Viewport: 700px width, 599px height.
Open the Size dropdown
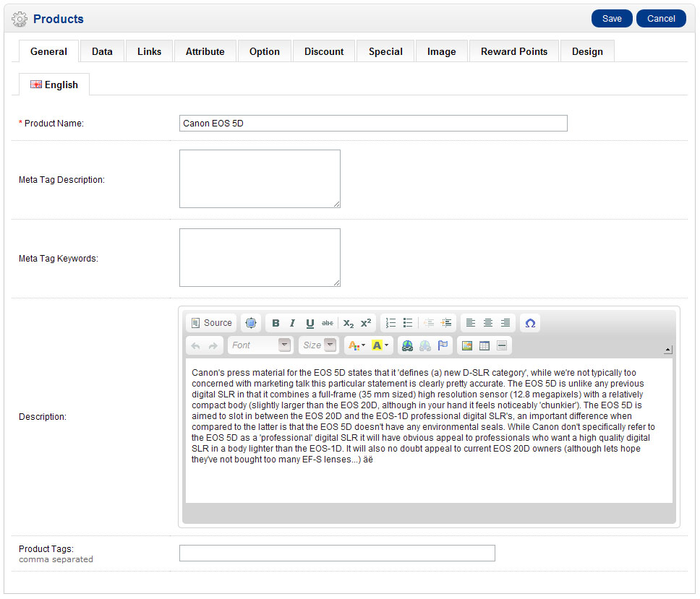click(320, 345)
